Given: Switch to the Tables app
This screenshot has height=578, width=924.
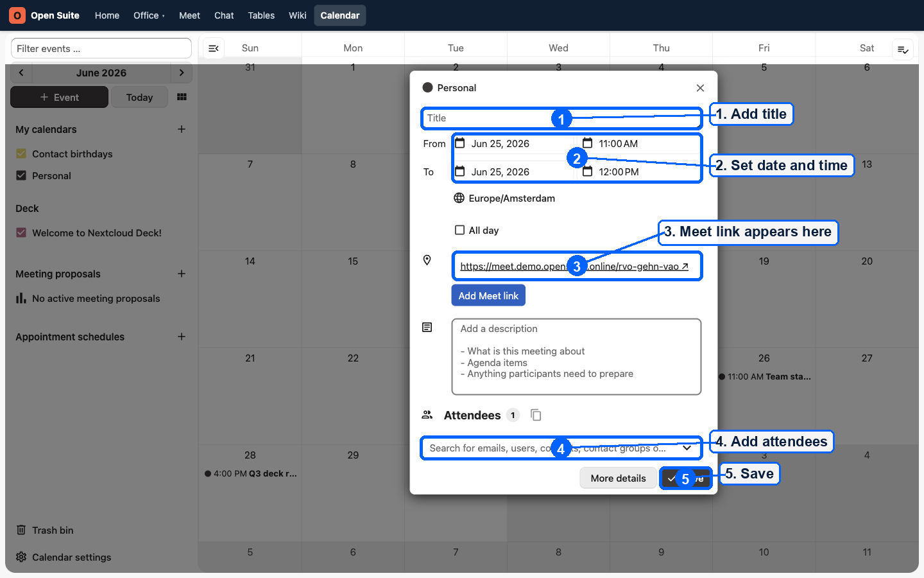Looking at the screenshot, I should coord(261,15).
